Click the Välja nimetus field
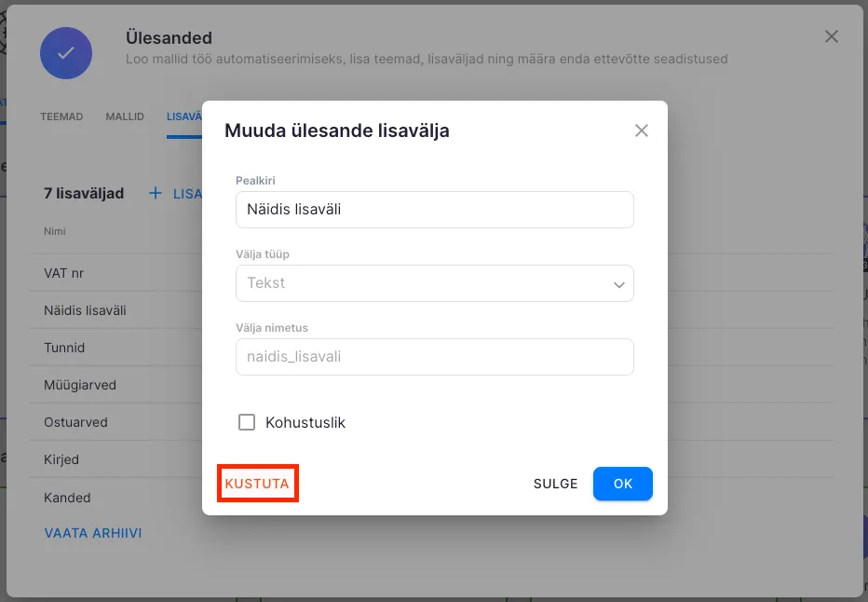The width and height of the screenshot is (868, 602). tap(434, 357)
